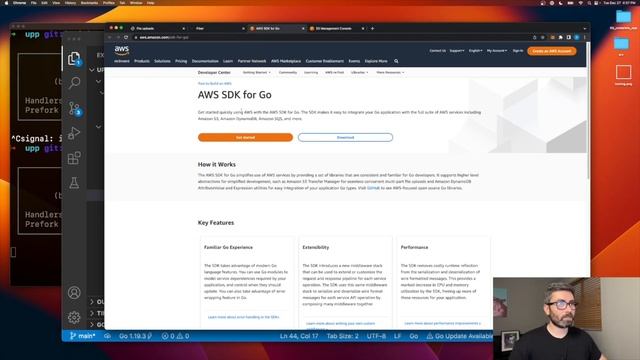Viewport: 640px width, 360px height.
Task: Open AWS Marketplace nav item
Action: pyautogui.click(x=286, y=61)
